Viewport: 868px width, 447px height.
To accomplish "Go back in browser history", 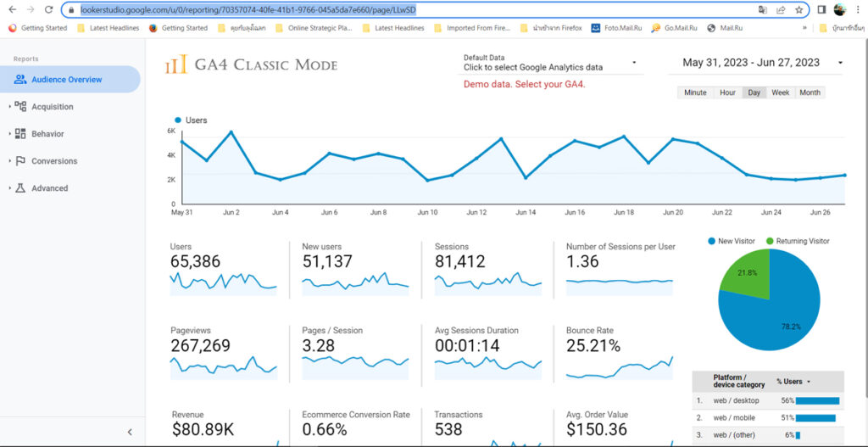I will pyautogui.click(x=12, y=9).
